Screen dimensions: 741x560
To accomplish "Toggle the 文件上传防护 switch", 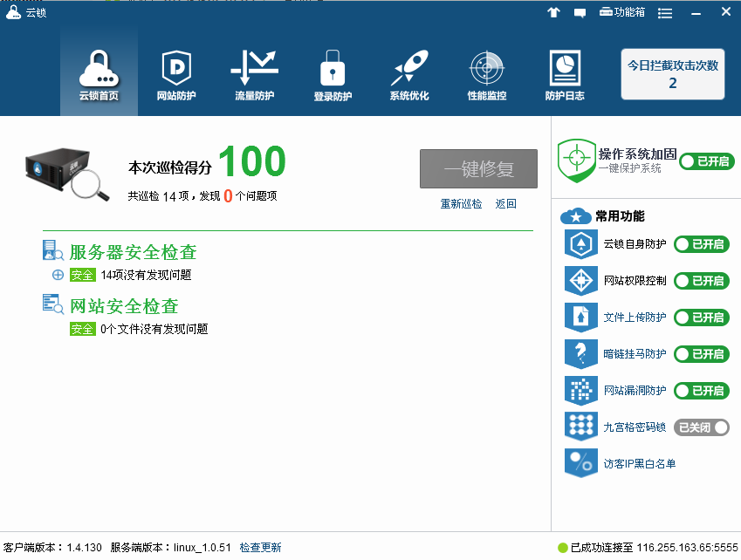I will (701, 318).
